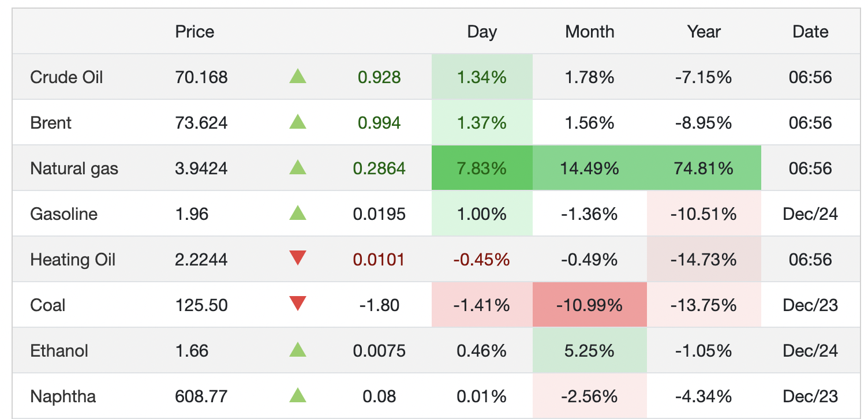Click Gasoline year change -10.51%
The image size is (868, 419).
704,214
